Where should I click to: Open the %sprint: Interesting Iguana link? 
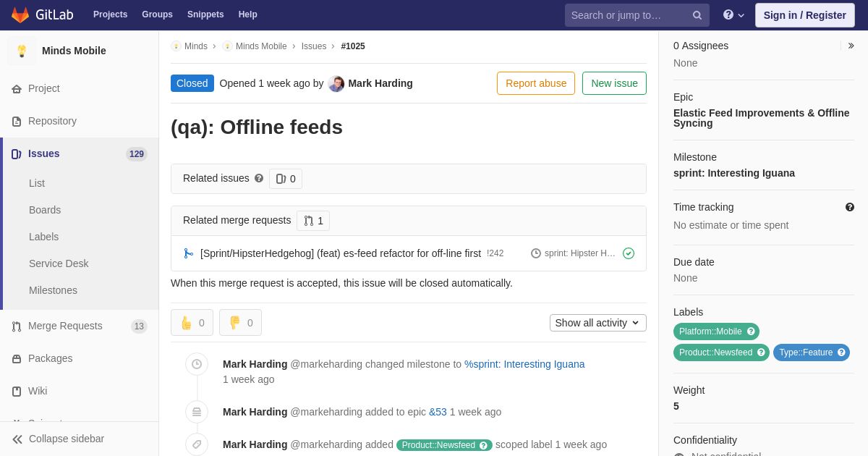tap(524, 364)
